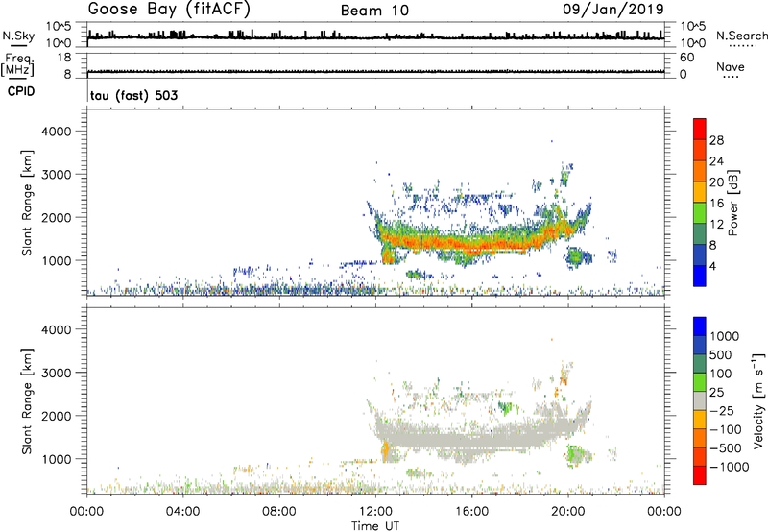Viewport: 768px width, 532px height.
Task: Click the '1000' tick on the Velocity colorbar
Action: click(x=724, y=336)
